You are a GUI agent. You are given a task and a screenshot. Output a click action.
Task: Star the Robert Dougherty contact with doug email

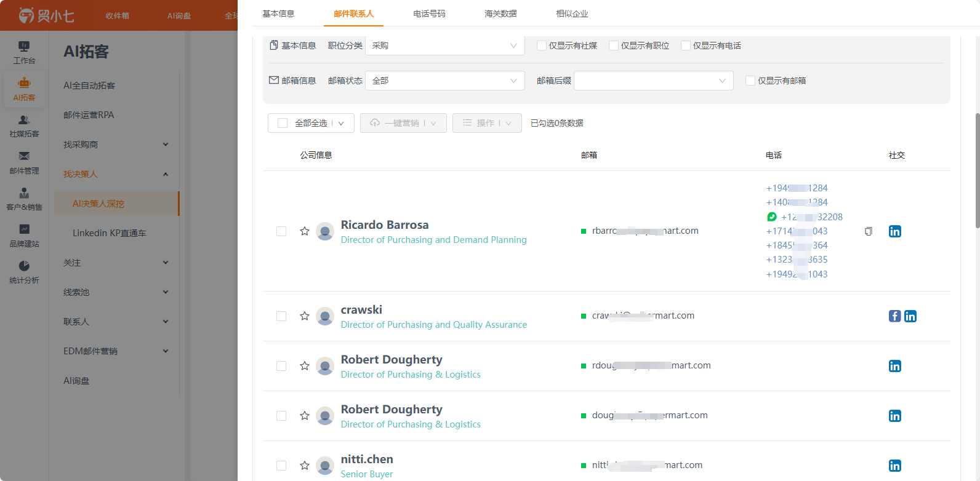tap(305, 416)
